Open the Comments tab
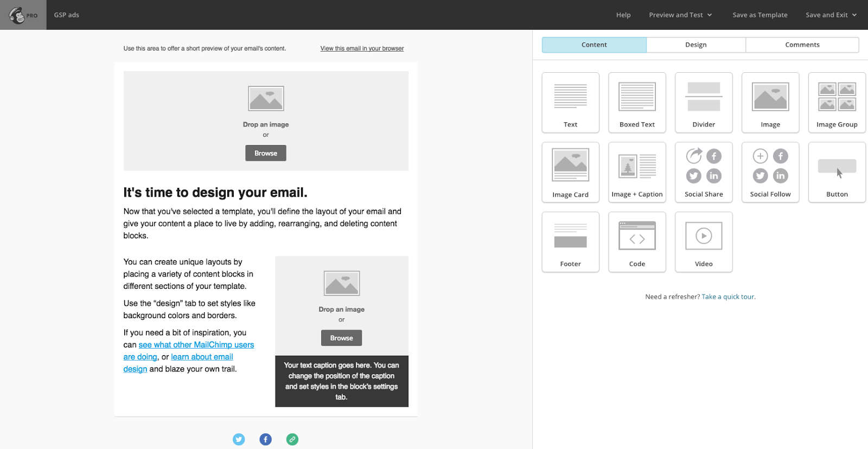The image size is (868, 449). 802,45
